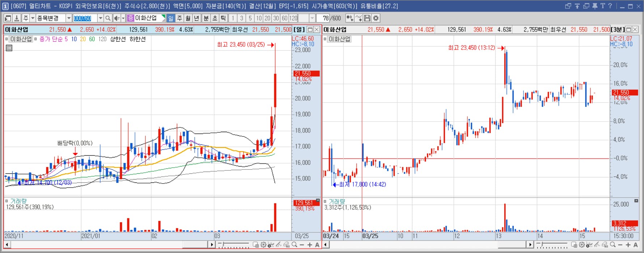
Task: Open the data grid icon below 이화산업 legend
Action: point(9,48)
